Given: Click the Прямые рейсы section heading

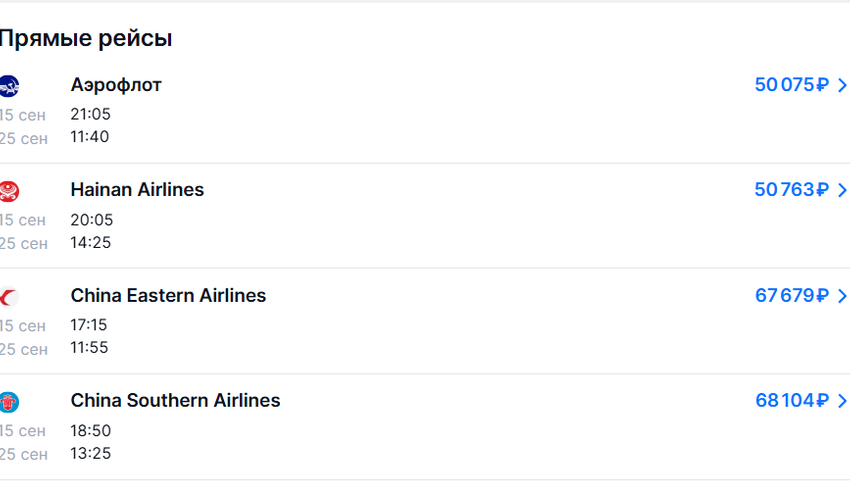Looking at the screenshot, I should click(x=86, y=39).
